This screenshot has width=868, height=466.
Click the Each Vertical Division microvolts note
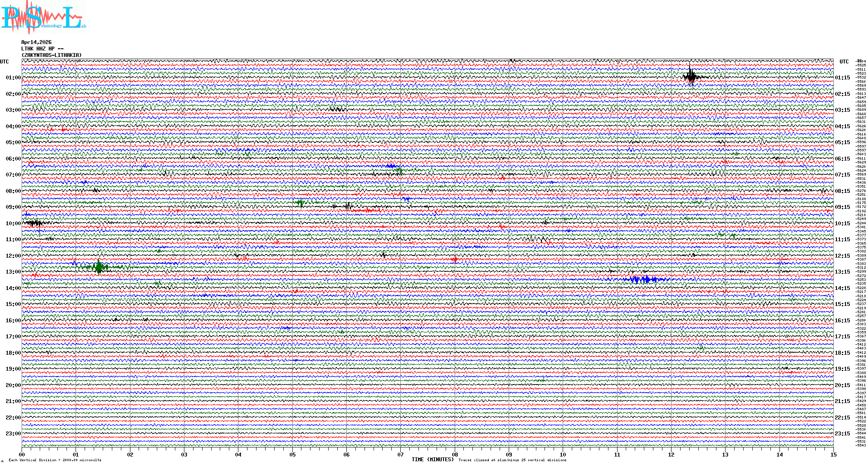pyautogui.click(x=55, y=460)
